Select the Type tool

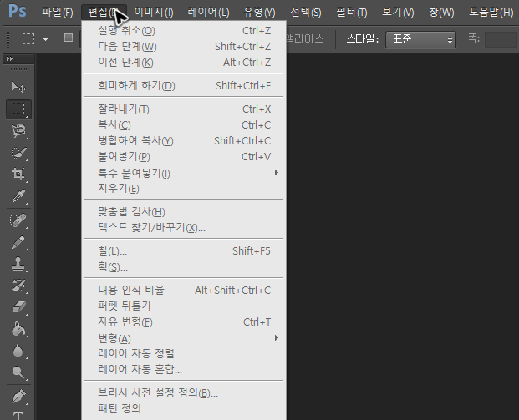[18, 415]
